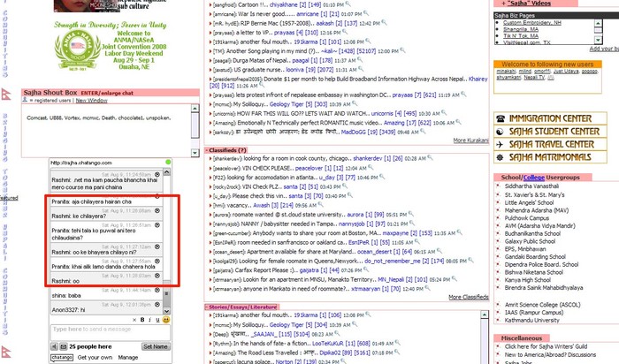Open the Immigration Center banner

click(550, 118)
